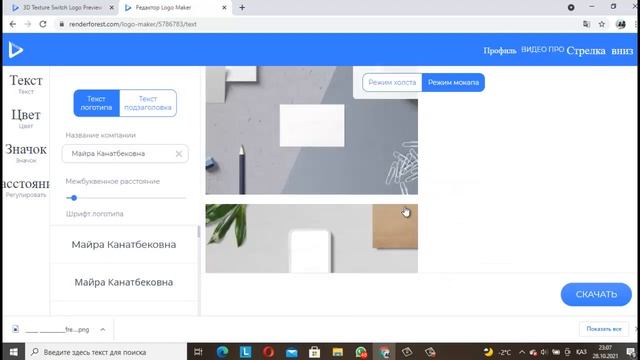This screenshot has height=360, width=640.
Task: Select the business card desk mockup thumbnail
Action: (x=311, y=130)
